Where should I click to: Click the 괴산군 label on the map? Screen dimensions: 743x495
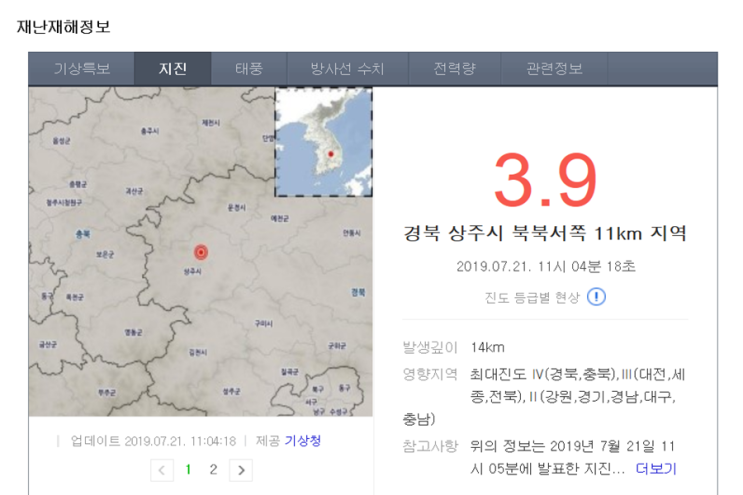134,191
